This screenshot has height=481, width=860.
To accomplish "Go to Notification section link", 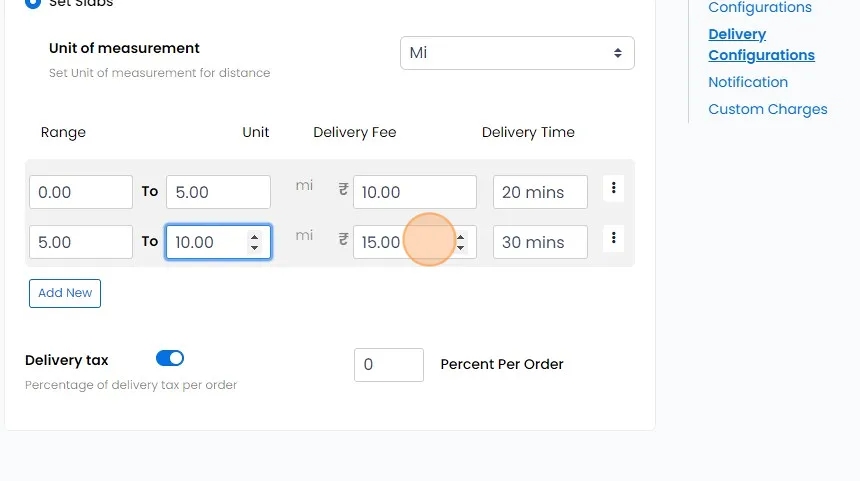I will coord(747,82).
